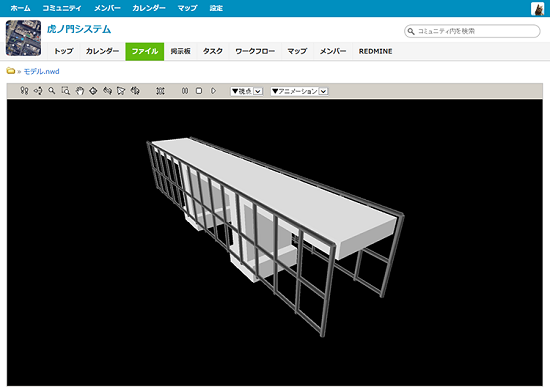Click the folder icon in breadcrumb
The width and height of the screenshot is (550, 392).
(x=11, y=71)
